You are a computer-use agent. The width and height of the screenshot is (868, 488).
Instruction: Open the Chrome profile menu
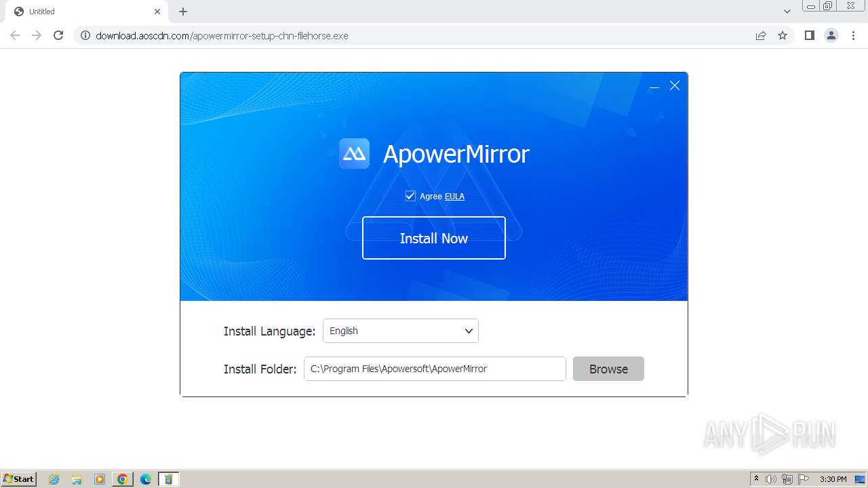tap(831, 35)
